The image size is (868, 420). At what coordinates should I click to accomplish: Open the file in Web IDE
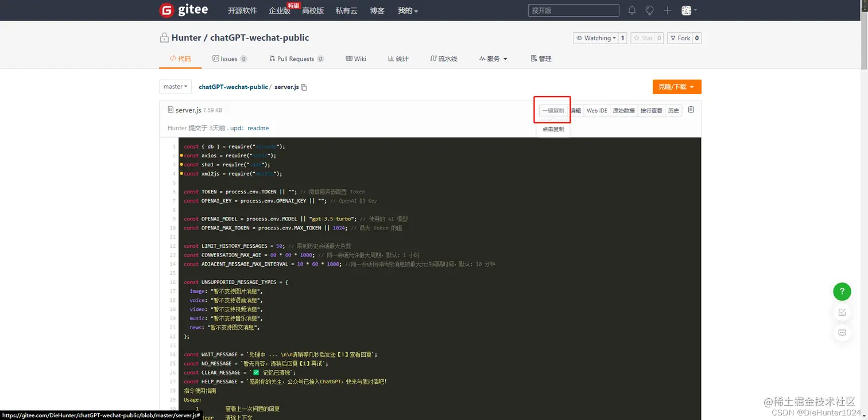596,110
